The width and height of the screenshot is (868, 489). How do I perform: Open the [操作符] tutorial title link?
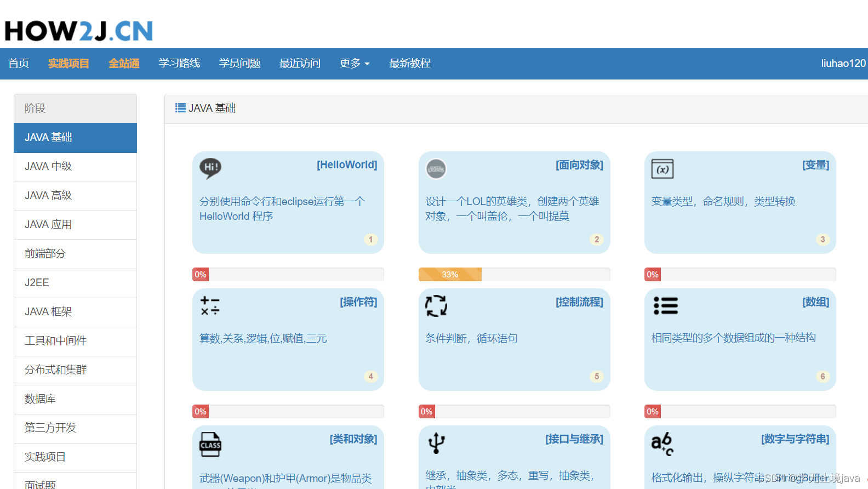(x=358, y=302)
